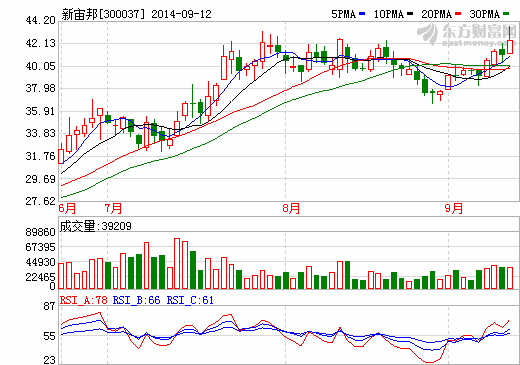Click the 27.62 price axis value
The height and width of the screenshot is (365, 520).
[40, 201]
